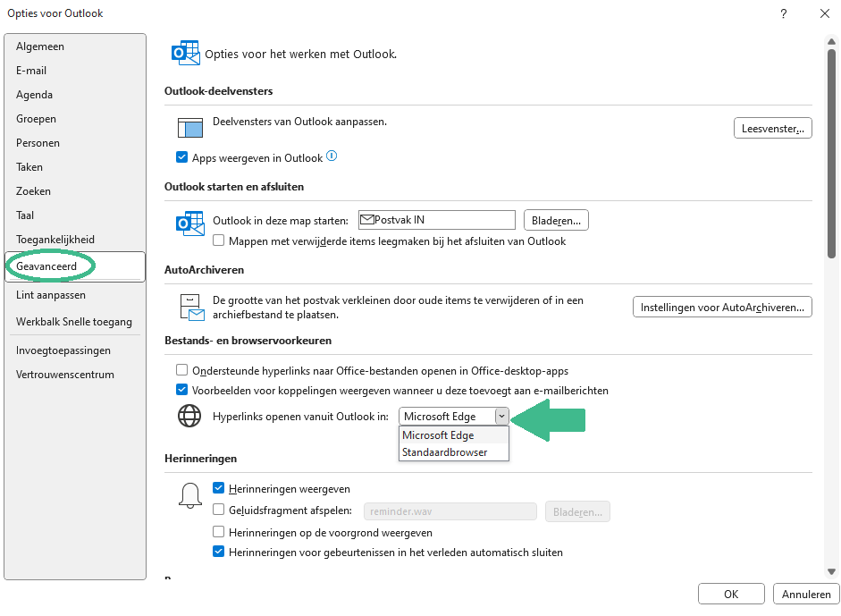This screenshot has width=841, height=616.
Task: Click the Outlook logo icon beside the page header
Action: [x=186, y=53]
